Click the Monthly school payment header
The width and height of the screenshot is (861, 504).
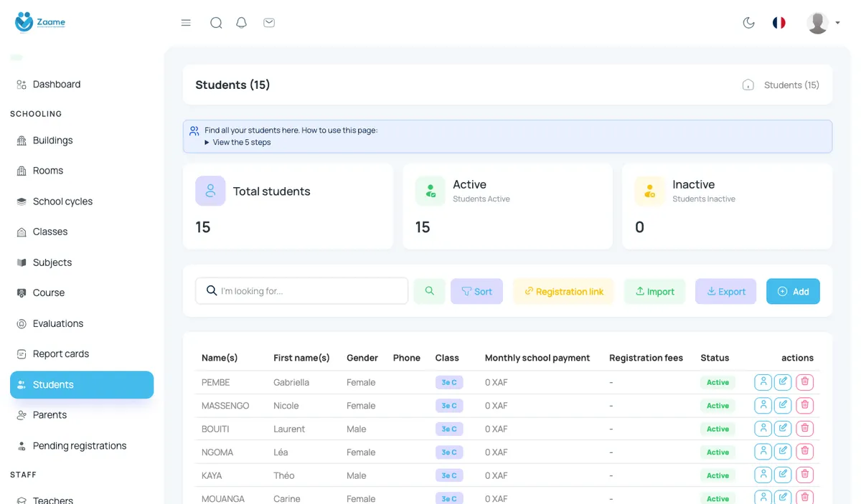coord(537,358)
